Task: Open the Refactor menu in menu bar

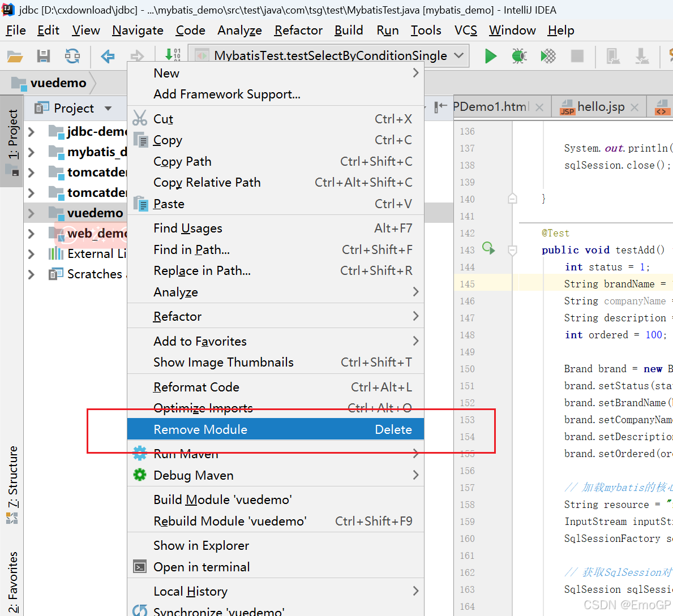Action: 298,31
